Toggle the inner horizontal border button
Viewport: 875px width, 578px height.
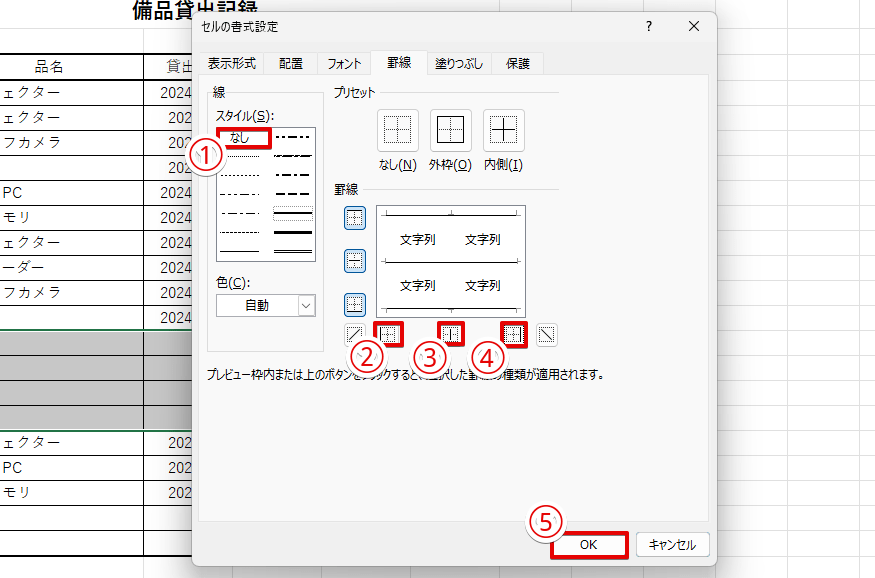pyautogui.click(x=354, y=261)
